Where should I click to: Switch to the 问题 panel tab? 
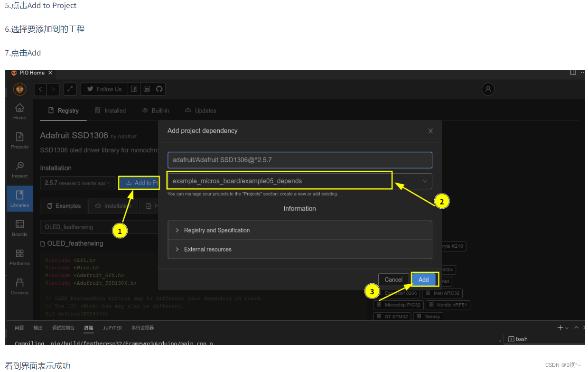click(19, 328)
